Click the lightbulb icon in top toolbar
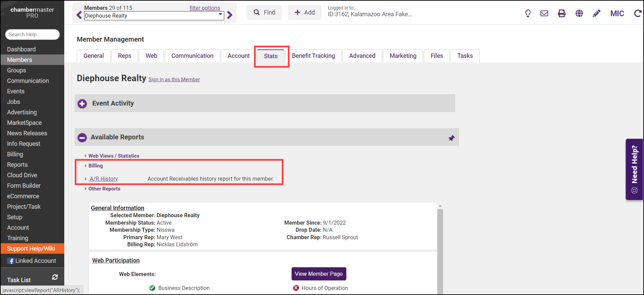The height and width of the screenshot is (295, 644). 528,14
